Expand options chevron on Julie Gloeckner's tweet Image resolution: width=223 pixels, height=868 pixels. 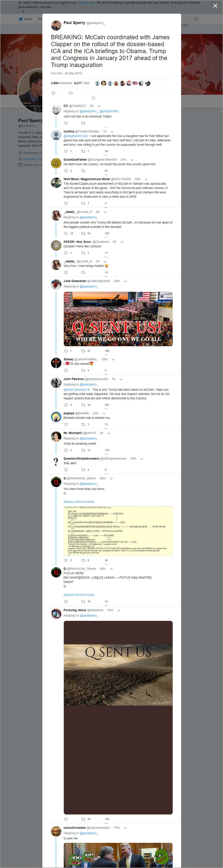point(126,281)
